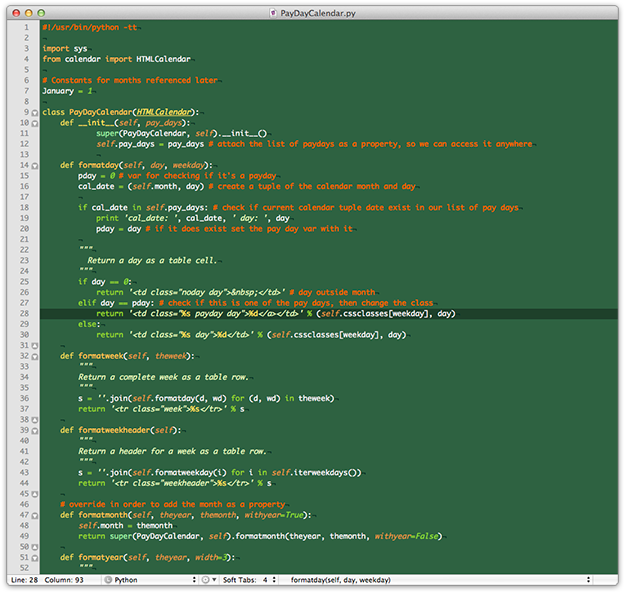Click the end-fold marker at line 31
625x593 pixels.
(35, 346)
